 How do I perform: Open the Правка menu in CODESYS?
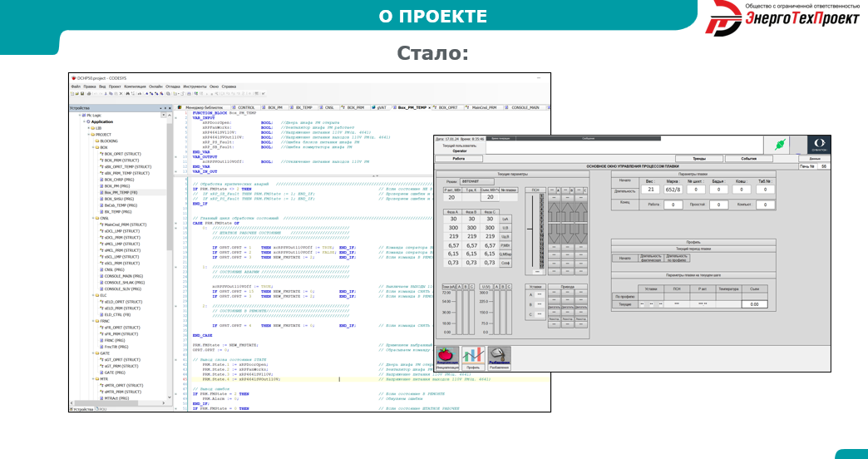pos(90,86)
